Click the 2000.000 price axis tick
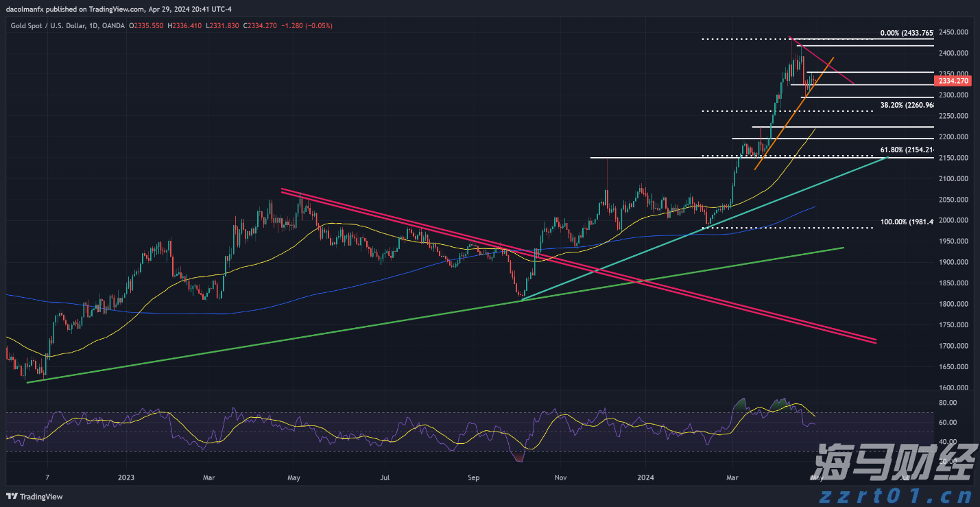This screenshot has height=507, width=980. [953, 220]
